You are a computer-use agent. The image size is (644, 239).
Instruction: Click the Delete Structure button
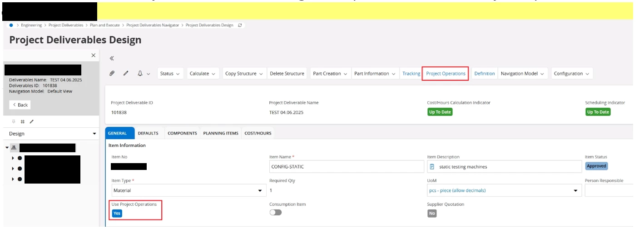click(287, 74)
